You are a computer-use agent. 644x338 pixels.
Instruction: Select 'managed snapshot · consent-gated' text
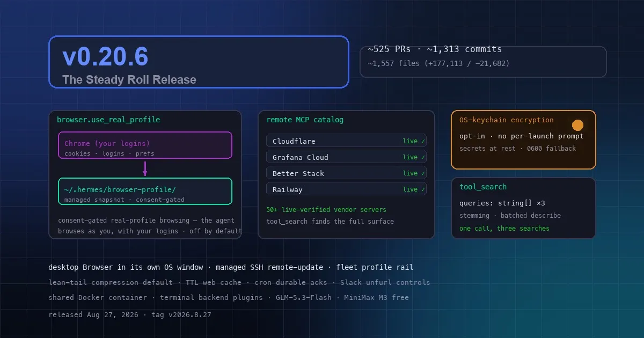124,200
